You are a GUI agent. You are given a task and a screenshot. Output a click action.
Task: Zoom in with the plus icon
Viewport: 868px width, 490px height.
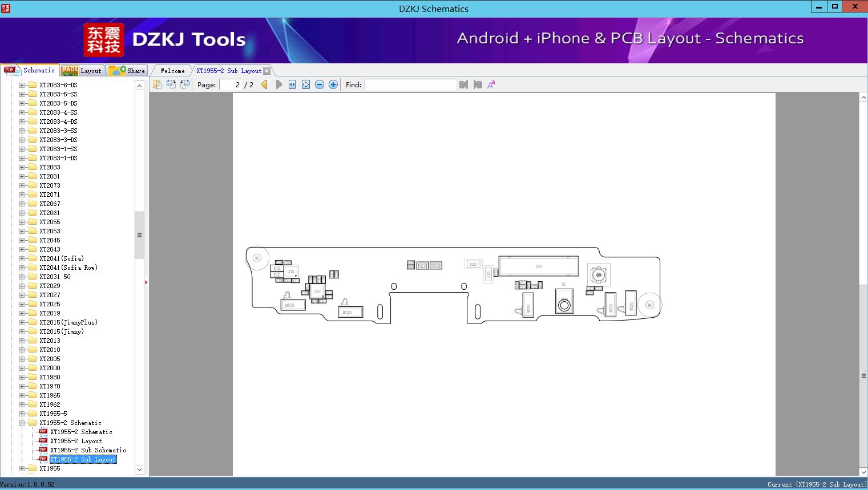pos(333,84)
